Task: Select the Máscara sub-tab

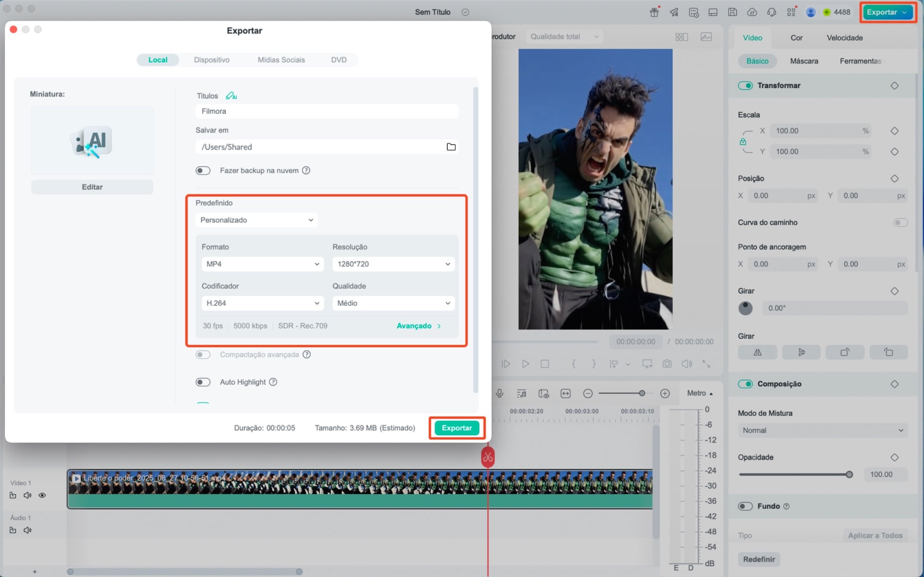Action: click(x=804, y=61)
